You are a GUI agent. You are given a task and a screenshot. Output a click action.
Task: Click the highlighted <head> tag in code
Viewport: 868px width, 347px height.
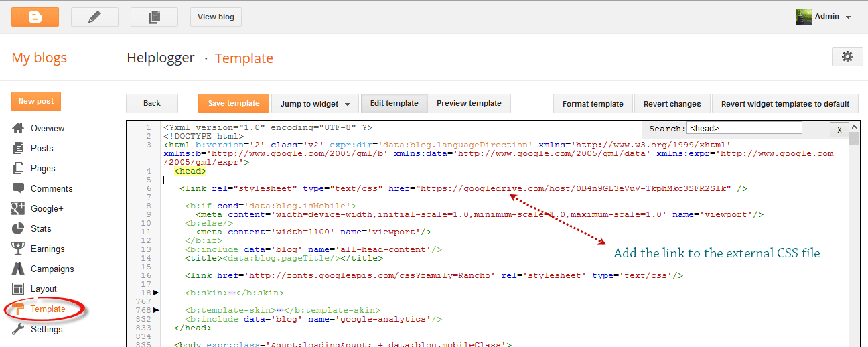coord(190,171)
